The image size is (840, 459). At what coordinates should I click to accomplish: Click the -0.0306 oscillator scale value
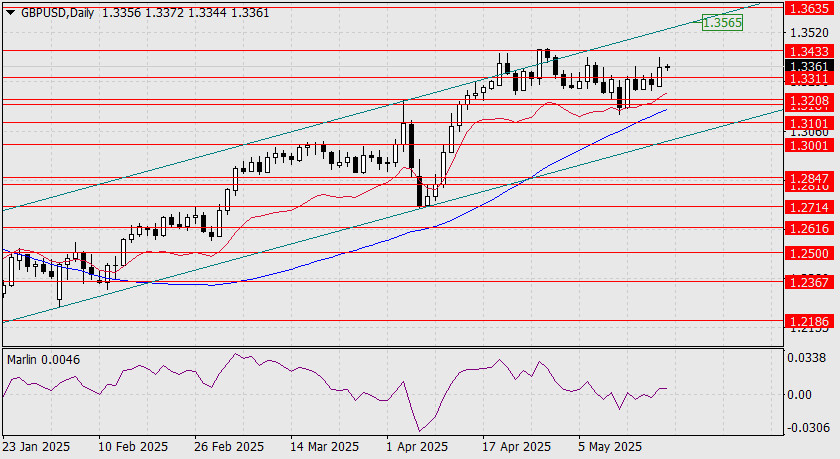[809, 428]
